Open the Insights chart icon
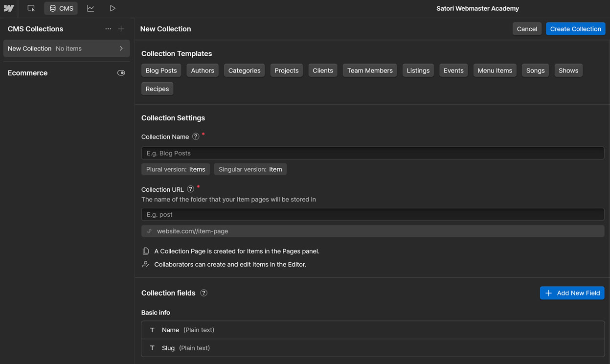Viewport: 610px width, 364px height. tap(90, 8)
